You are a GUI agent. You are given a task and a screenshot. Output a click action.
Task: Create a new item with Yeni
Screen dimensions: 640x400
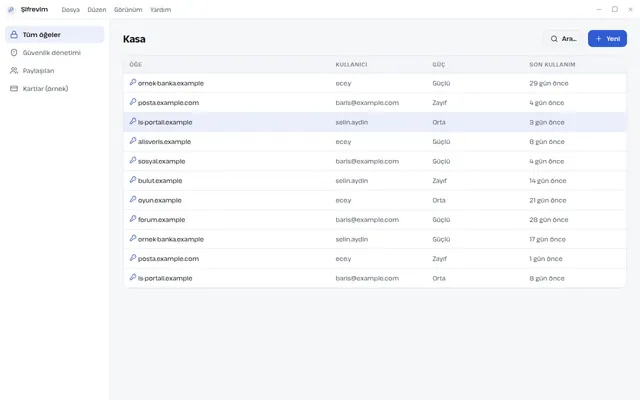[x=607, y=39]
